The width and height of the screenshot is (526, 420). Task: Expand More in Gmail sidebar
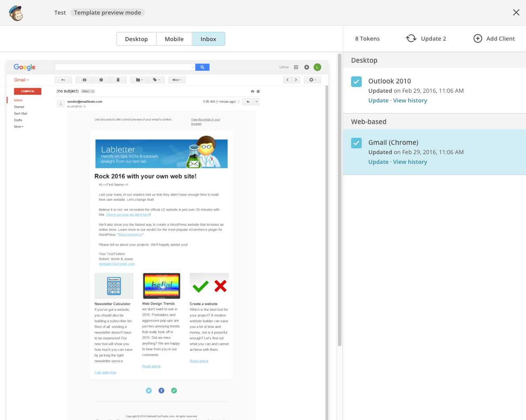(x=19, y=126)
